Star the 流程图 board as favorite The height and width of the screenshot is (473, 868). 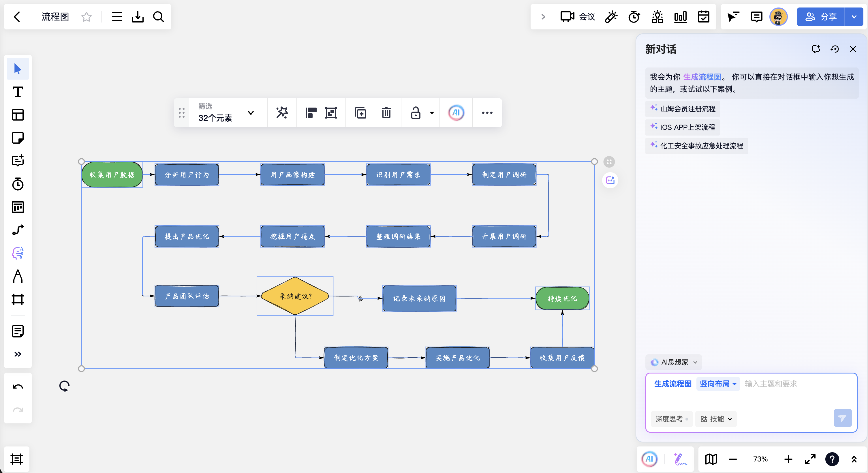coord(87,16)
